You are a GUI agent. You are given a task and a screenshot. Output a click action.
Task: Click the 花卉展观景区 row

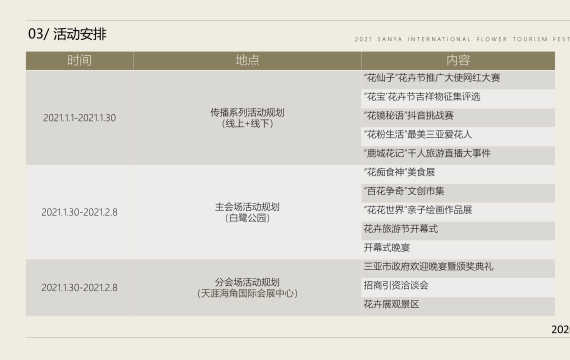click(x=458, y=306)
